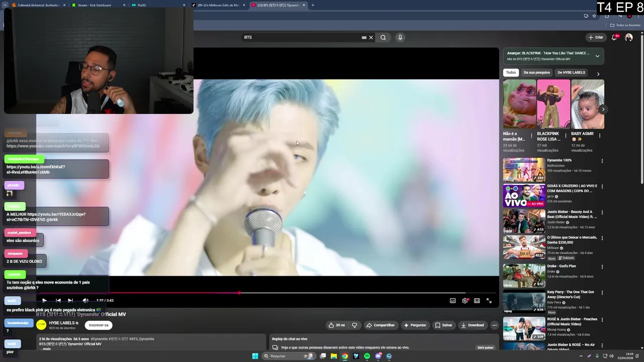Open the BABY ASMR short

point(587,104)
